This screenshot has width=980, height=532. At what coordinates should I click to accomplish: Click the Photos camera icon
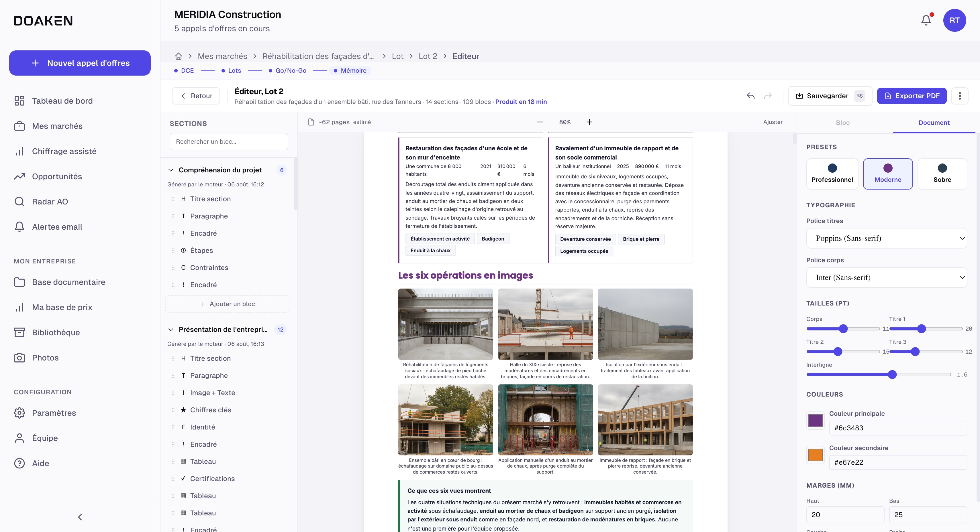[x=19, y=358]
